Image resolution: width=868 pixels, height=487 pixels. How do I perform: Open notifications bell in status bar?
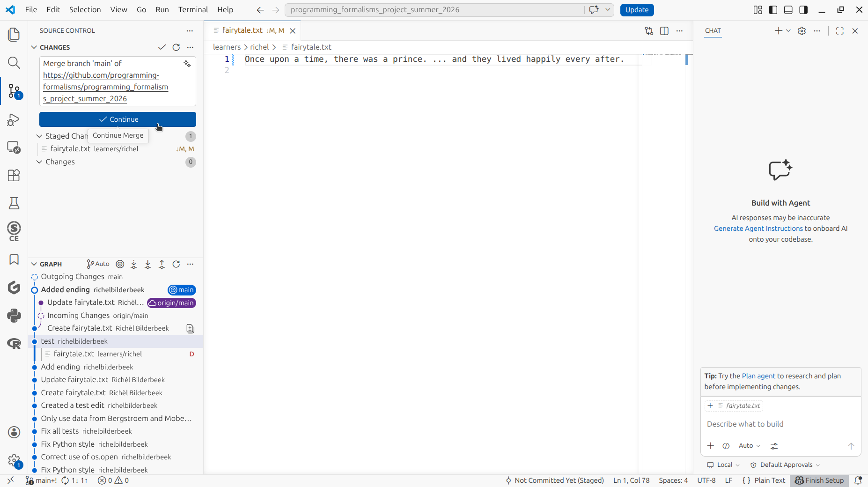(x=858, y=480)
